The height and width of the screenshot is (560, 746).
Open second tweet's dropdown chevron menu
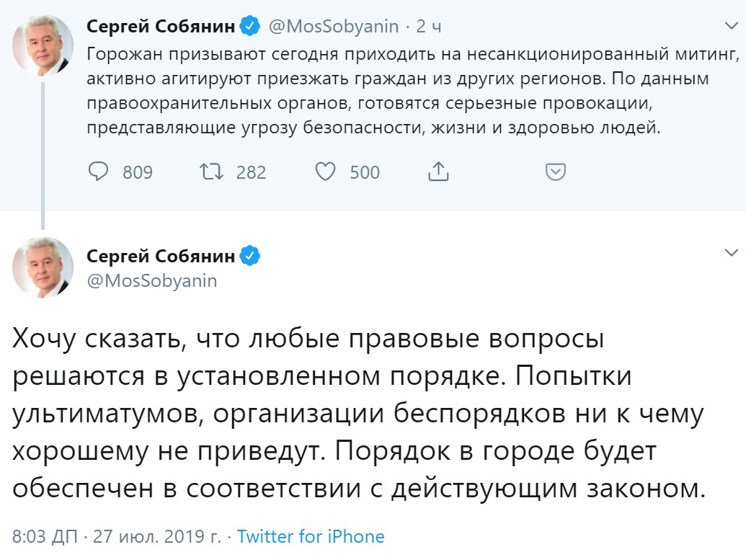click(x=731, y=253)
